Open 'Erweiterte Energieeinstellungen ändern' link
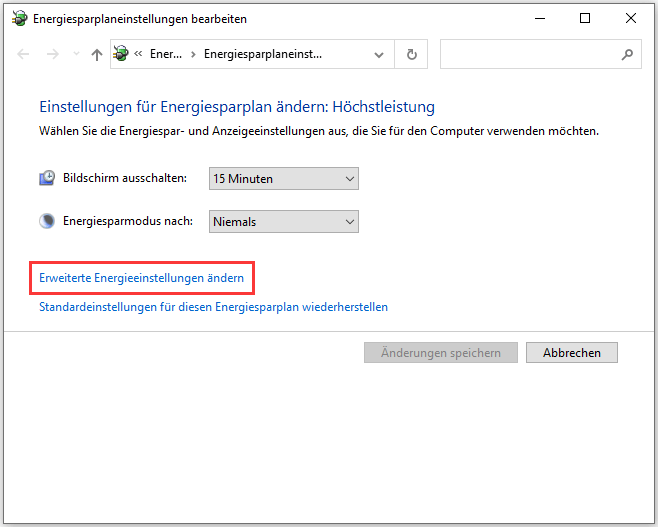This screenshot has width=658, height=527. click(x=141, y=278)
